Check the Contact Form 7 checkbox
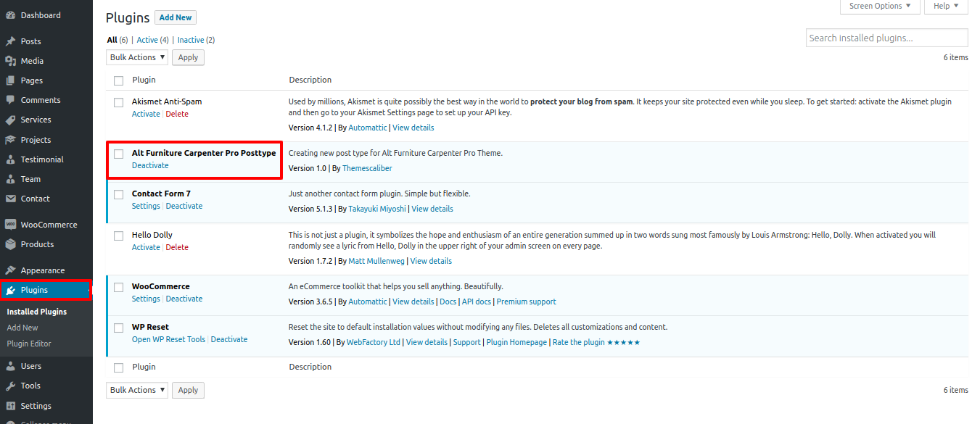980x424 pixels. click(119, 194)
